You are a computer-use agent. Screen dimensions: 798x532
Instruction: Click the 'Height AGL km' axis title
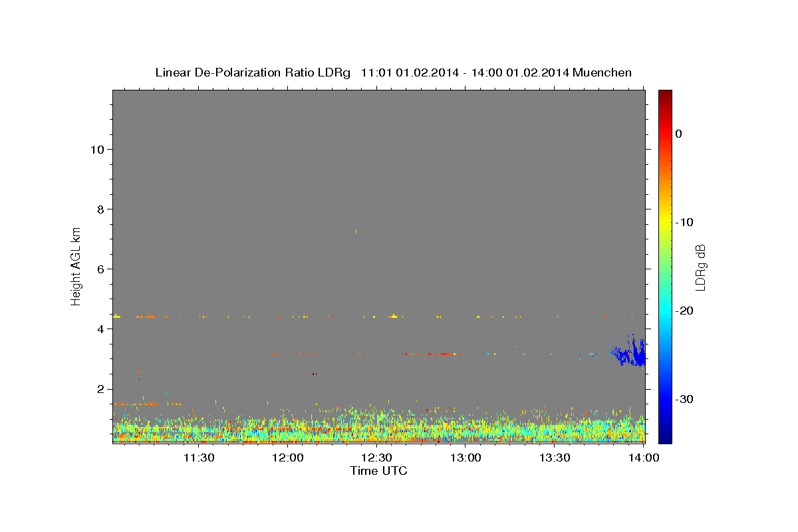click(76, 265)
